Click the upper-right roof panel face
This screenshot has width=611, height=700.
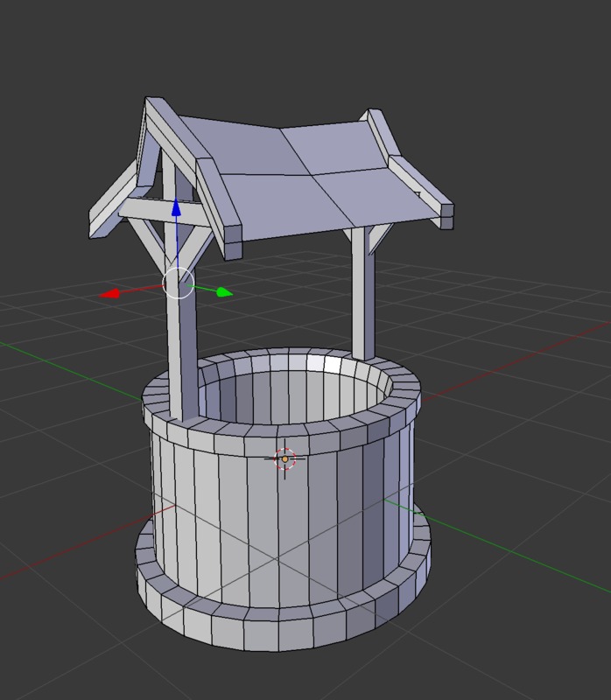(337, 144)
